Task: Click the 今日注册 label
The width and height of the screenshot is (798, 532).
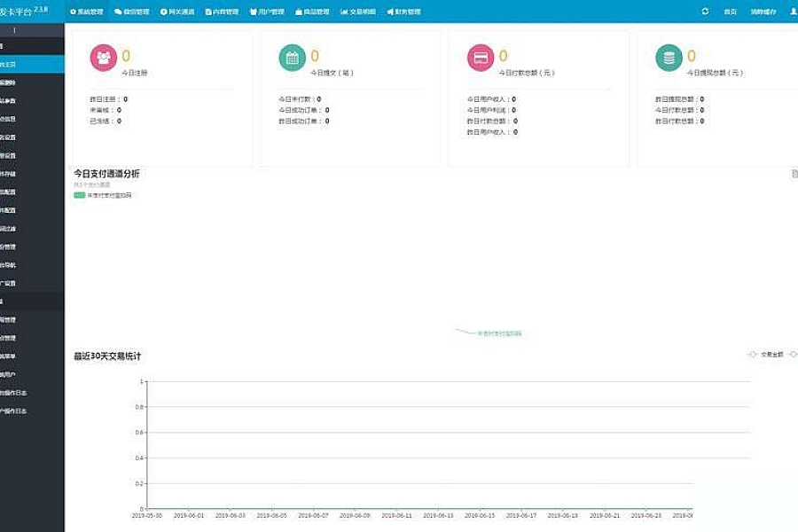Action: point(135,73)
